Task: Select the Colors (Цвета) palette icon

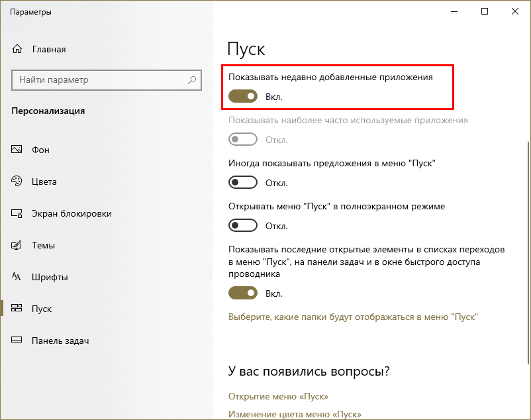Action: (x=18, y=182)
